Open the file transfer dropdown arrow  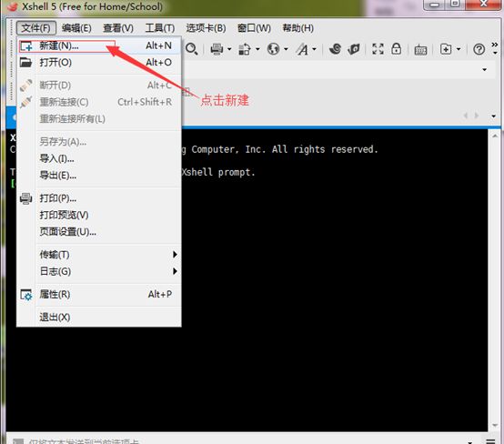click(257, 49)
